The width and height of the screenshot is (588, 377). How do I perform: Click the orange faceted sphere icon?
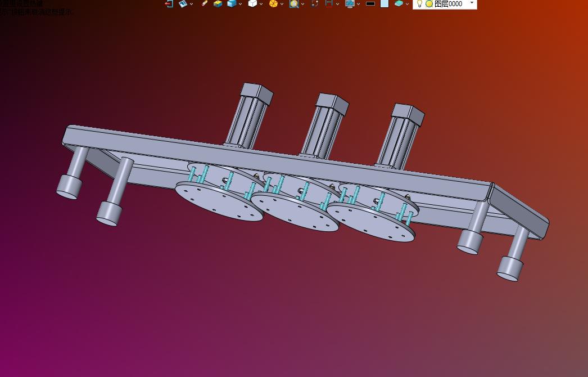tap(273, 4)
